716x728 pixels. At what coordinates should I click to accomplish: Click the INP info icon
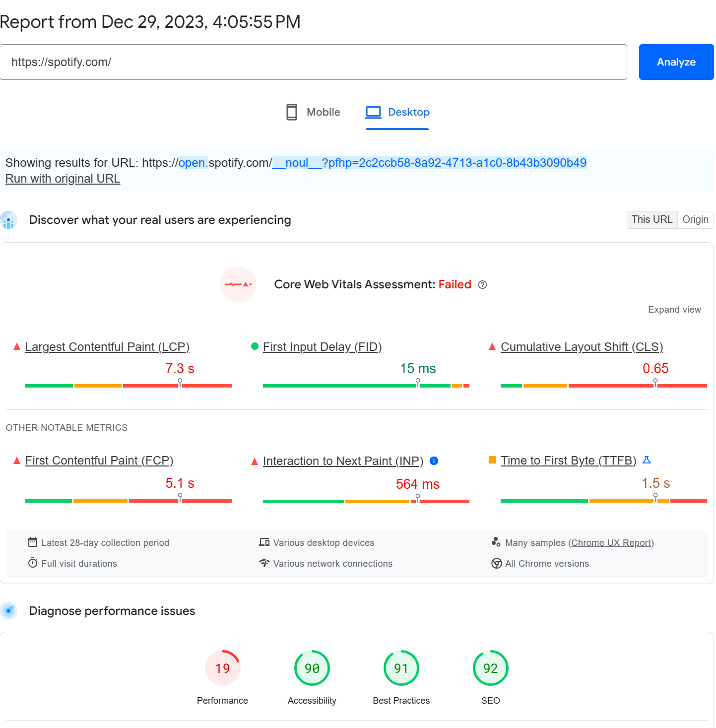[x=434, y=461]
